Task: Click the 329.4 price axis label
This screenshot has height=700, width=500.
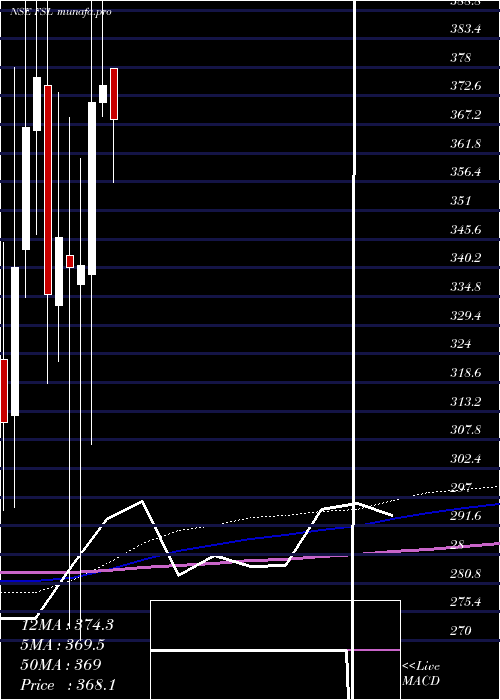Action: pyautogui.click(x=466, y=316)
